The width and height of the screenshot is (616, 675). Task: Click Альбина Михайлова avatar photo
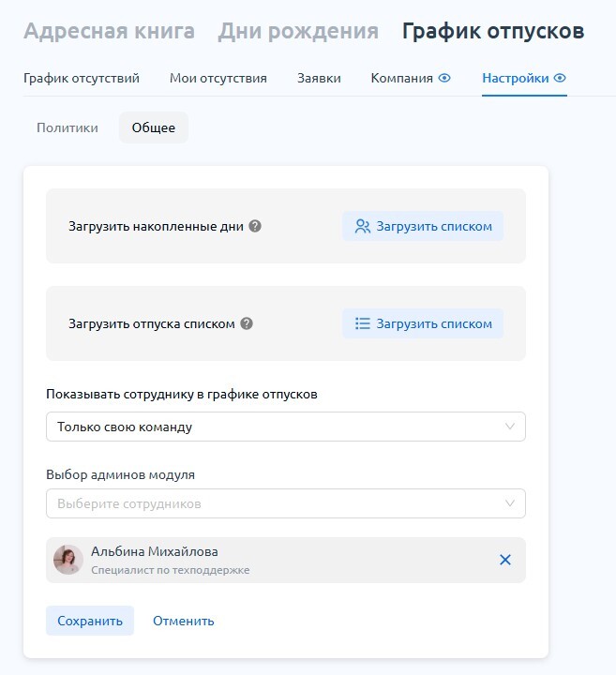pos(68,560)
